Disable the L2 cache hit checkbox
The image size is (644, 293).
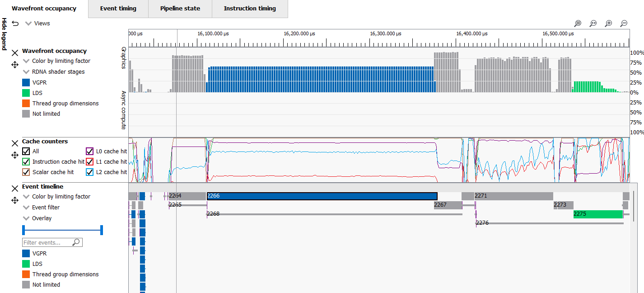[89, 172]
